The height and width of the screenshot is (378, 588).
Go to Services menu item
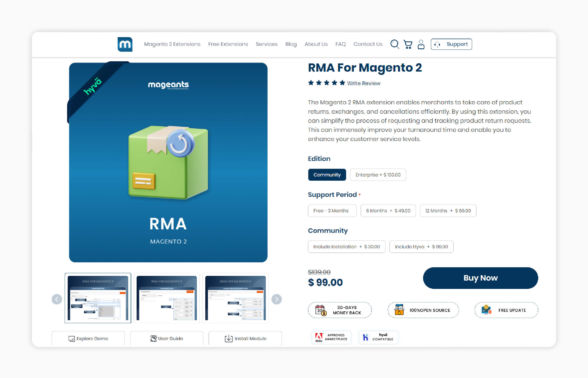pyautogui.click(x=267, y=44)
